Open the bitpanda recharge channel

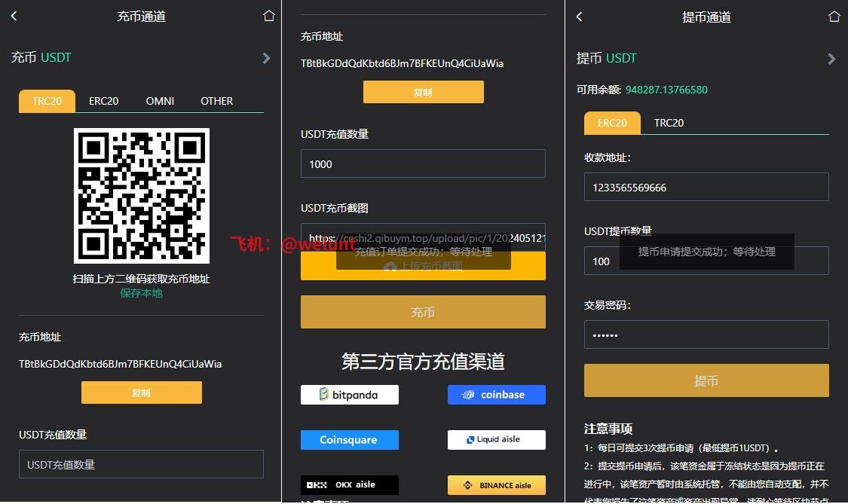pos(349,395)
